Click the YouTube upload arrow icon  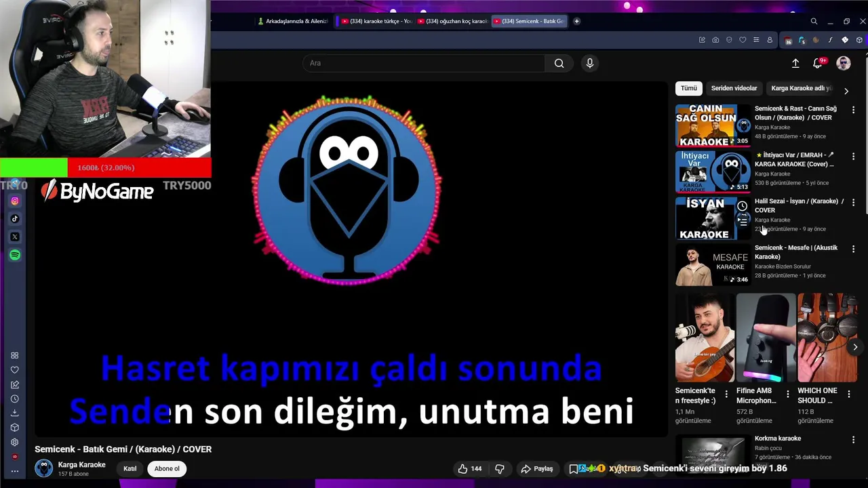795,63
